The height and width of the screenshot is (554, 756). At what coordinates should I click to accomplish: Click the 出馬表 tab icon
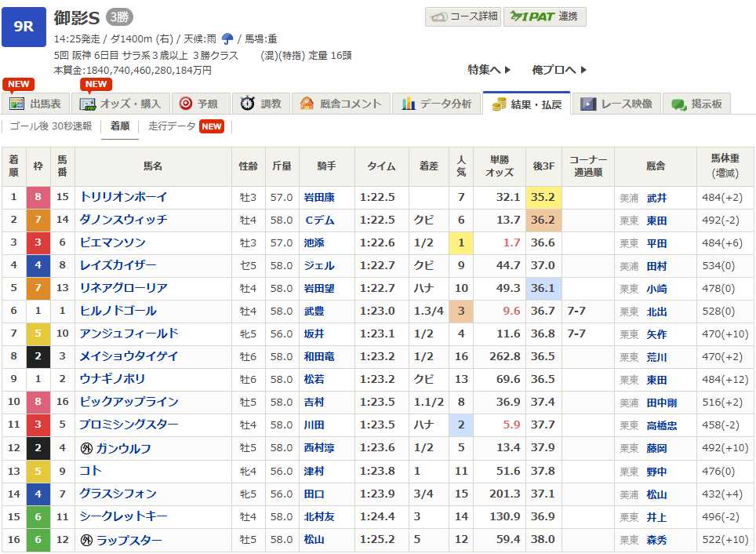click(16, 104)
